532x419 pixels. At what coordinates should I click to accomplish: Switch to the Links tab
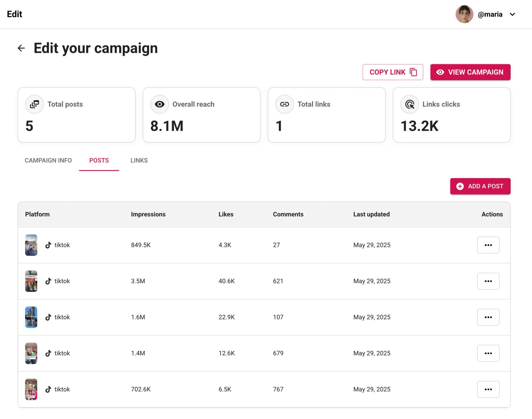tap(139, 160)
